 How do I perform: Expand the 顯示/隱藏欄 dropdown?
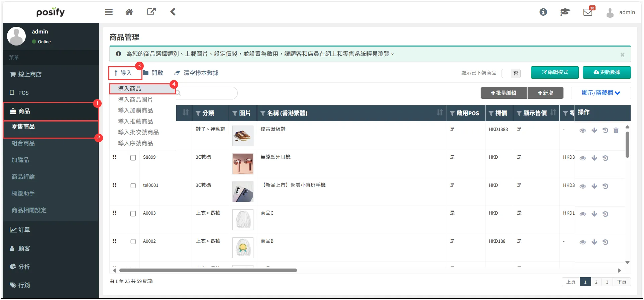pyautogui.click(x=601, y=93)
